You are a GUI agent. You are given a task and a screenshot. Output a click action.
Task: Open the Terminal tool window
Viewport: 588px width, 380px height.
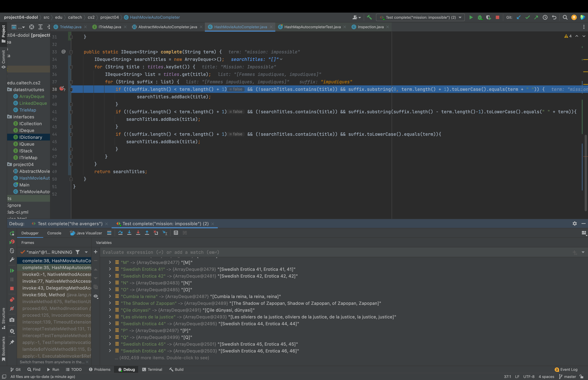(x=152, y=369)
